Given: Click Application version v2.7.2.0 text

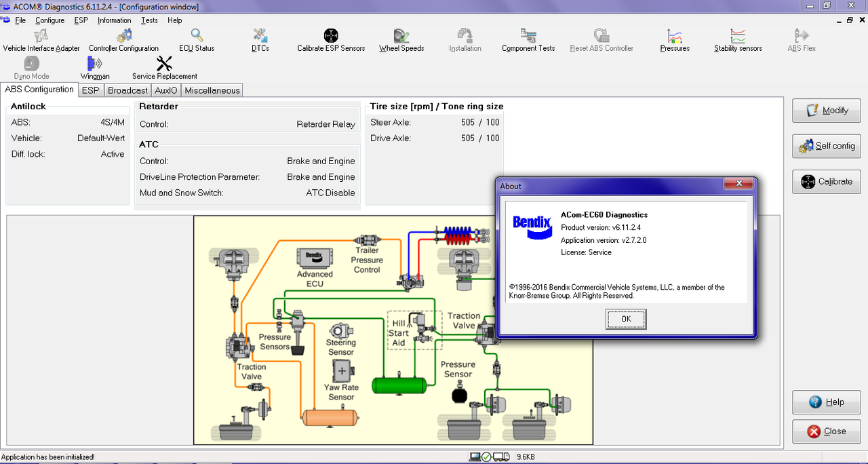Looking at the screenshot, I should click(604, 240).
